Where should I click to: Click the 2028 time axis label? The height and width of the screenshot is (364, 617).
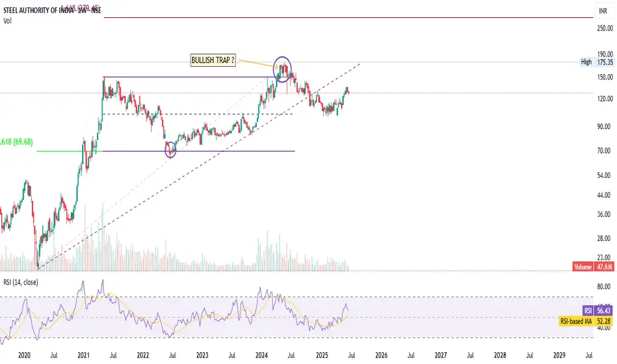pos(500,355)
